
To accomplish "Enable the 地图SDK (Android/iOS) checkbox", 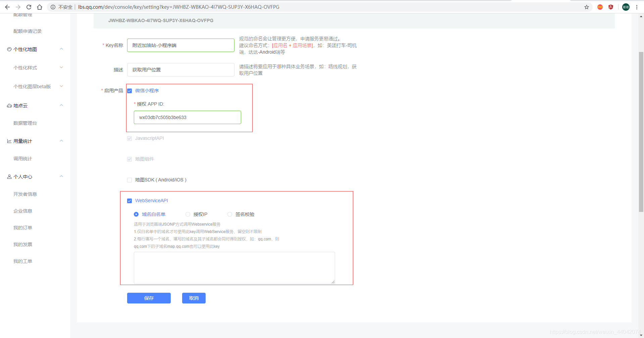I will click(129, 180).
